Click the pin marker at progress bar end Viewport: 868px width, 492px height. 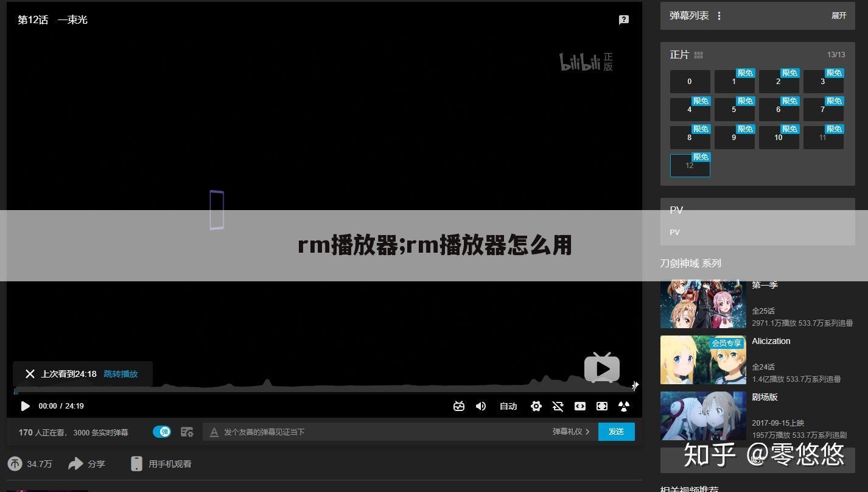pos(635,385)
